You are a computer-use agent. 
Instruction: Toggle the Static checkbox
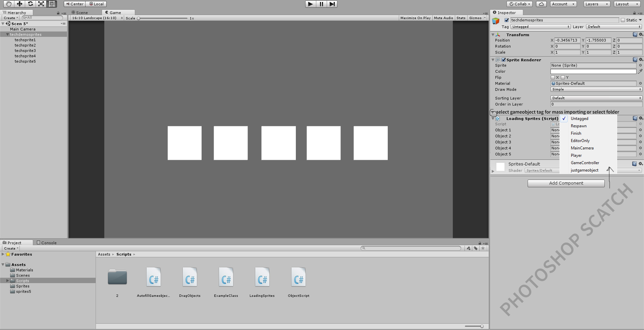[623, 20]
